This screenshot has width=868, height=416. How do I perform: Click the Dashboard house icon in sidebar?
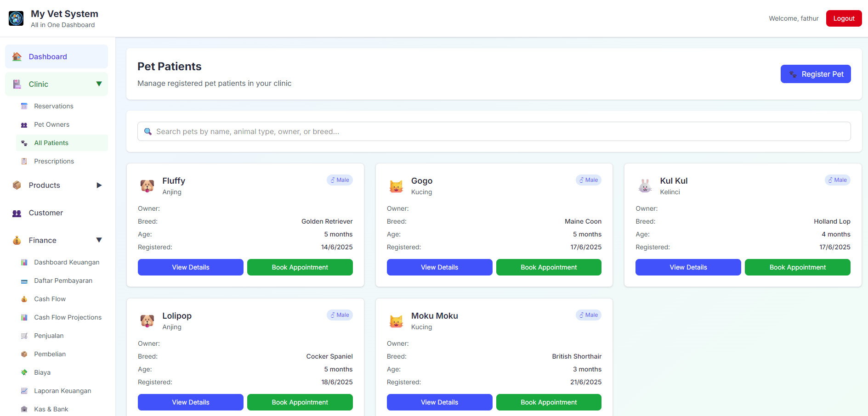[17, 56]
